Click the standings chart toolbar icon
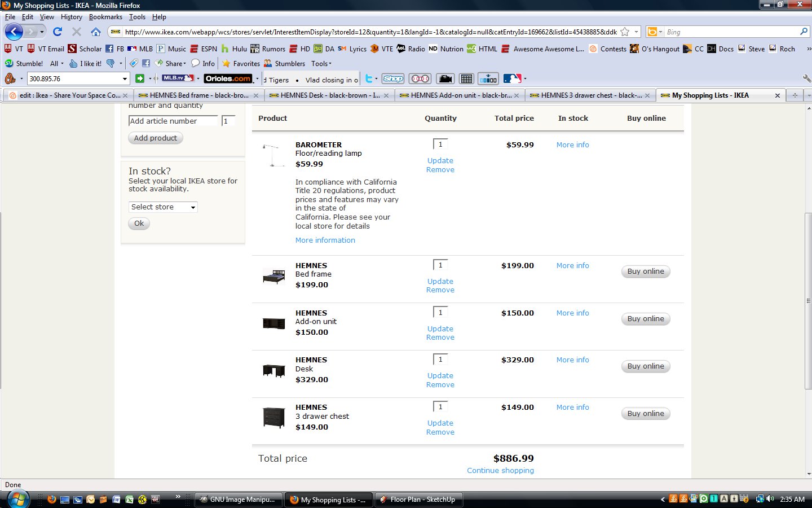The width and height of the screenshot is (812, 508). click(488, 78)
